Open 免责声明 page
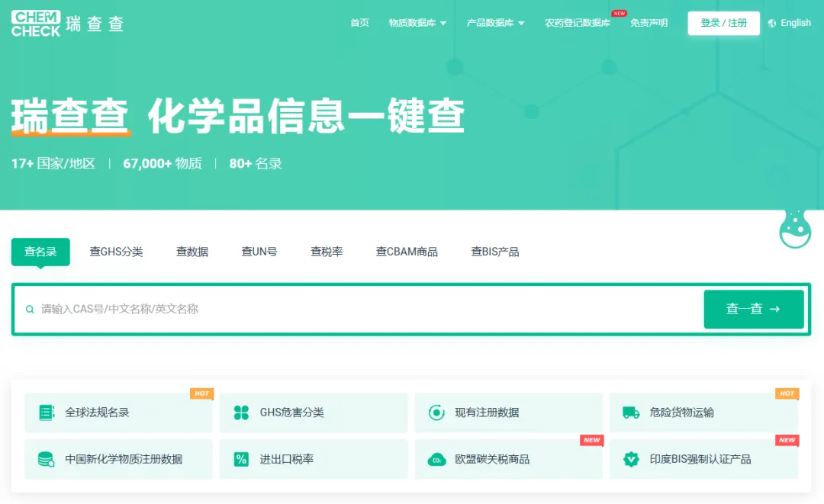This screenshot has height=504, width=824. pos(649,23)
